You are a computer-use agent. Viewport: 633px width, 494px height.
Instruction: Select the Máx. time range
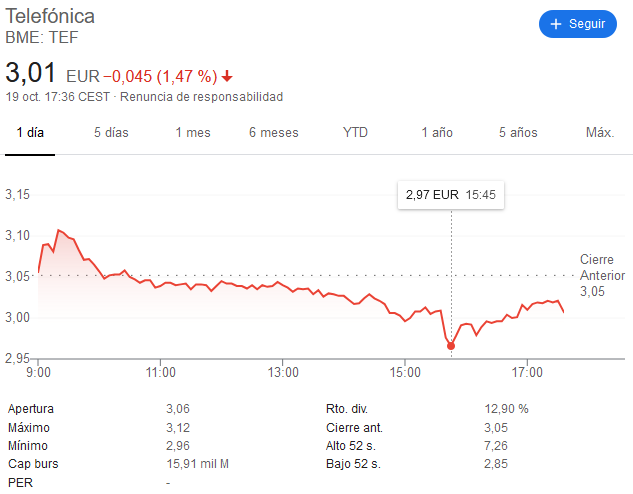(x=600, y=133)
